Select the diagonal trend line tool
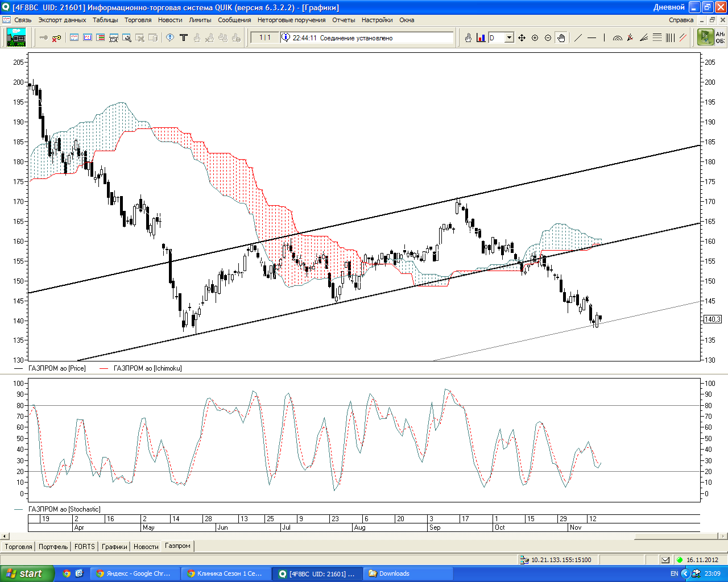The width and height of the screenshot is (728, 582). (x=578, y=38)
